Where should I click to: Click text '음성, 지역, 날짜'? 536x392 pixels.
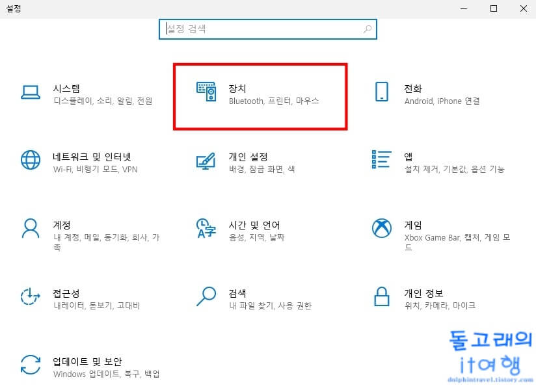pyautogui.click(x=257, y=237)
